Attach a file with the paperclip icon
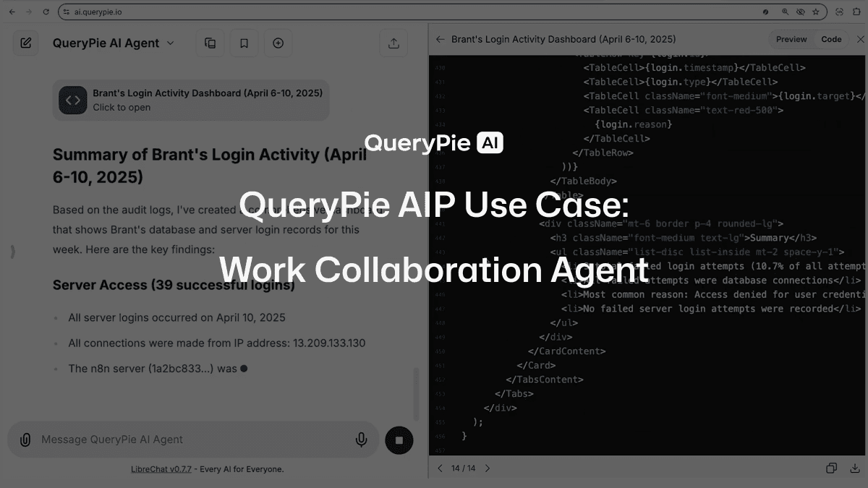Image resolution: width=868 pixels, height=488 pixels. [25, 440]
